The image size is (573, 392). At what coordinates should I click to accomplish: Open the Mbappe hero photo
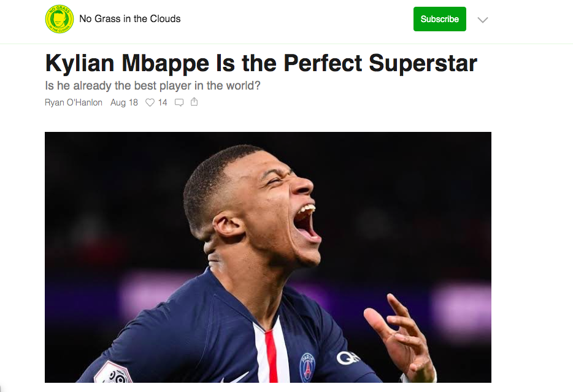(268, 257)
